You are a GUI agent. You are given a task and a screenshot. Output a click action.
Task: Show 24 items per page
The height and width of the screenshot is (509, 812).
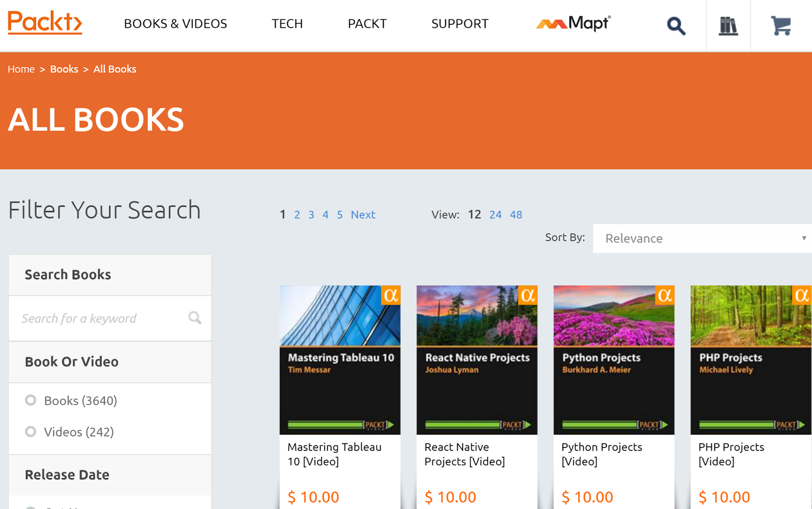point(495,215)
